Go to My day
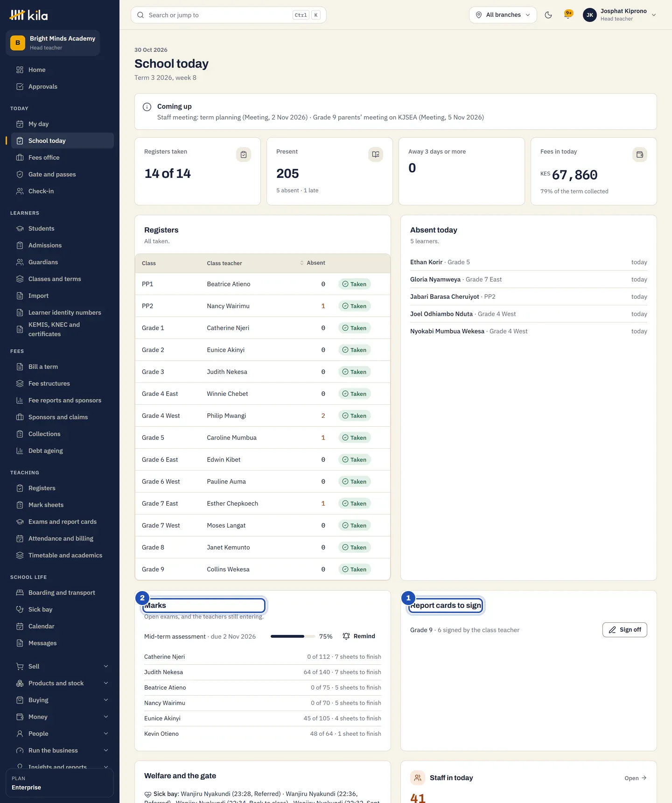The height and width of the screenshot is (803, 672). 62,124
